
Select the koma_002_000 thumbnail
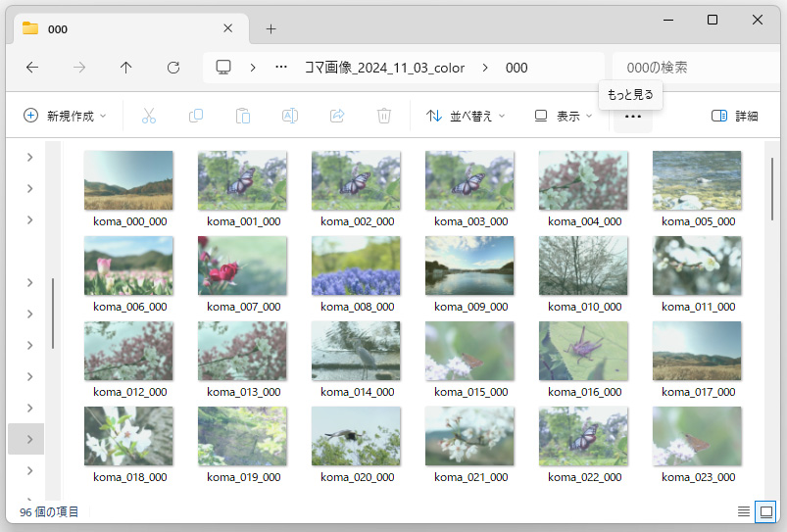point(356,180)
